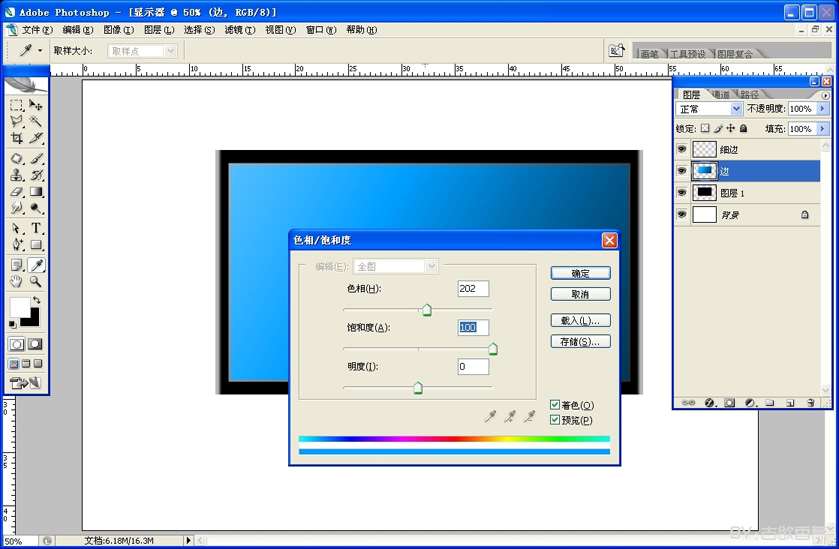The width and height of the screenshot is (839, 549).
Task: Add layer mask icon in Layers panel
Action: pyautogui.click(x=729, y=403)
